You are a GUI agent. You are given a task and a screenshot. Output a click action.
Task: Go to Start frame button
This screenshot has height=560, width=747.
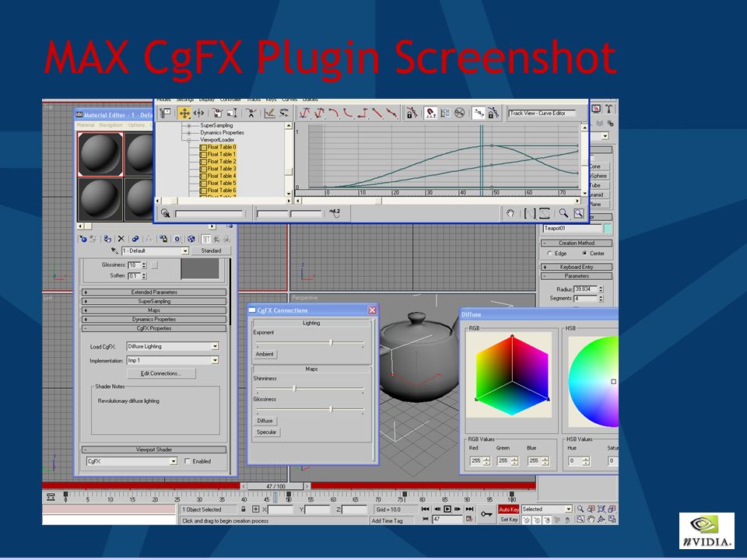tap(426, 509)
